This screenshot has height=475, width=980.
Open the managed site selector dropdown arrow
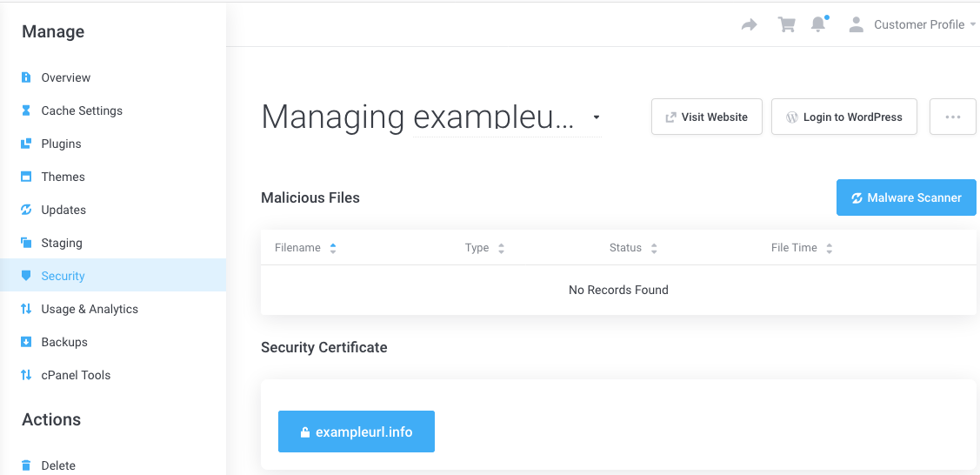597,117
